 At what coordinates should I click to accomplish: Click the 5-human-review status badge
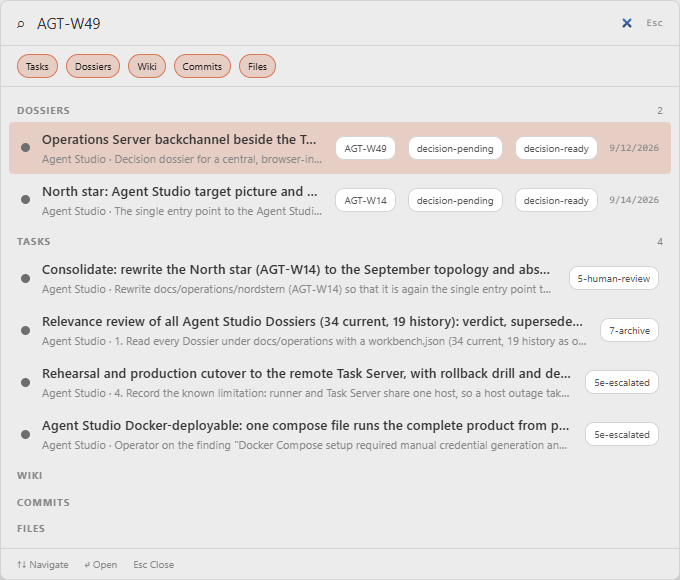(614, 279)
